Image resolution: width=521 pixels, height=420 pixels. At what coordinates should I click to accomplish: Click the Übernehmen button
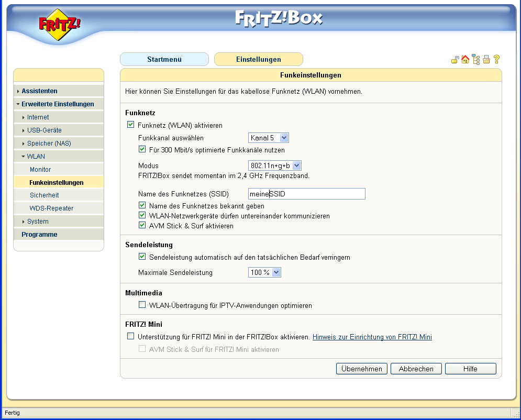[361, 369]
